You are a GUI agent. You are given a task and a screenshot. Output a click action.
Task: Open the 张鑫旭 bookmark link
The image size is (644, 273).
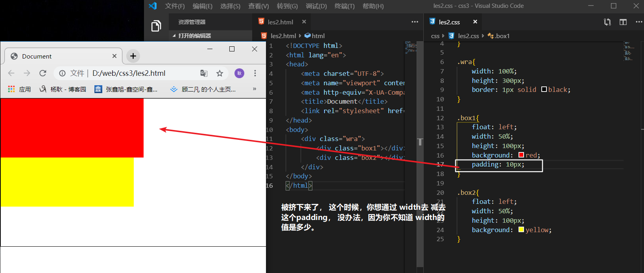click(x=126, y=89)
